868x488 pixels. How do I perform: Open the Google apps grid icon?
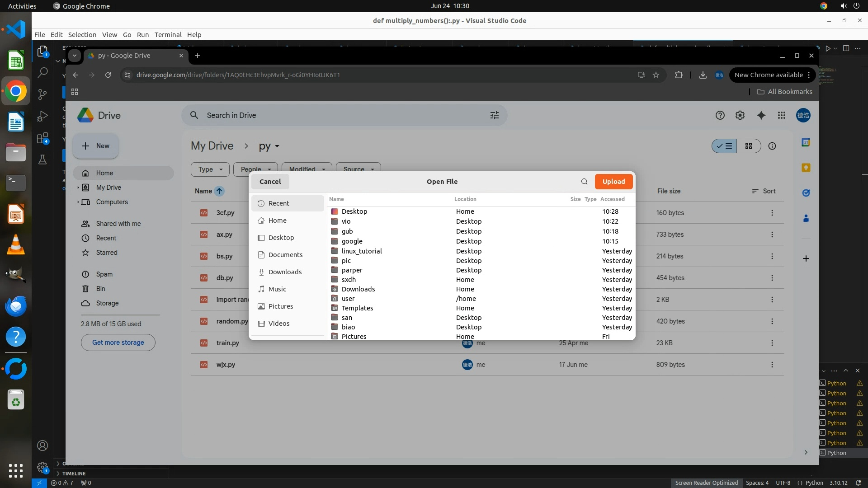782,115
